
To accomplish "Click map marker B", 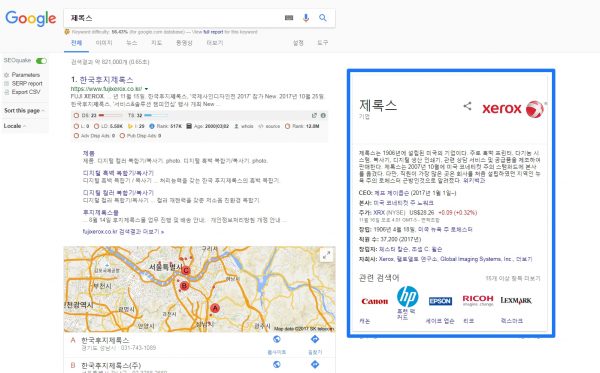I will (184, 285).
